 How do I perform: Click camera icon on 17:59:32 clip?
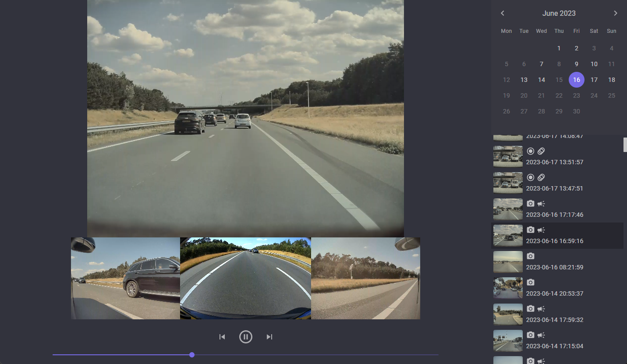531,309
